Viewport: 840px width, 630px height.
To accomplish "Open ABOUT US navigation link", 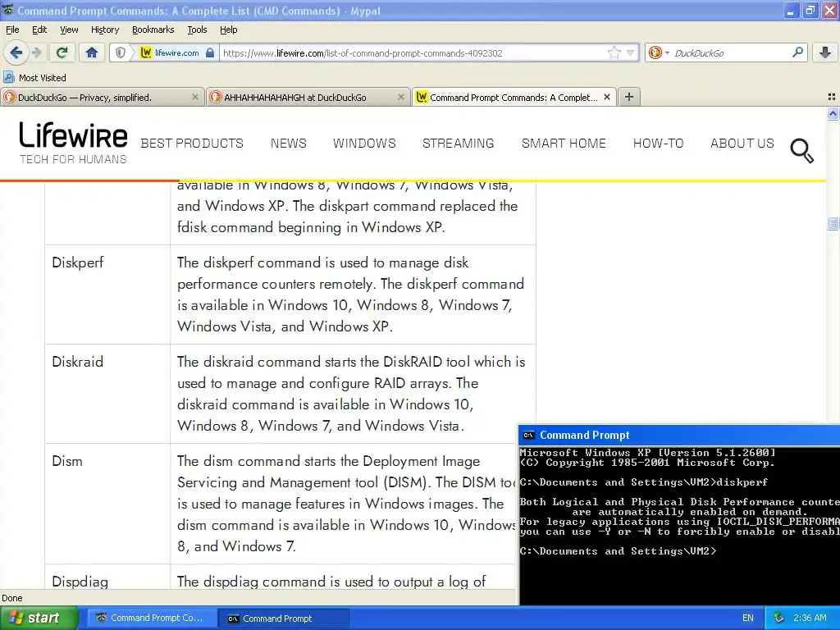I will click(742, 144).
